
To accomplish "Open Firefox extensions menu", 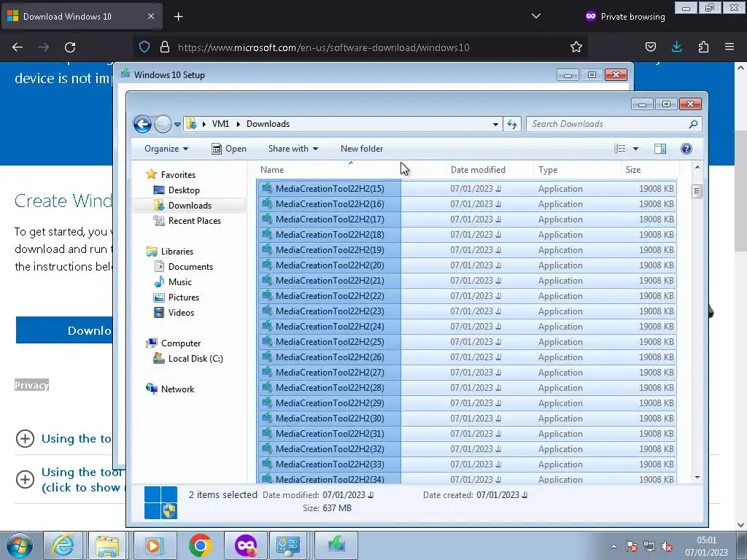I will (703, 47).
